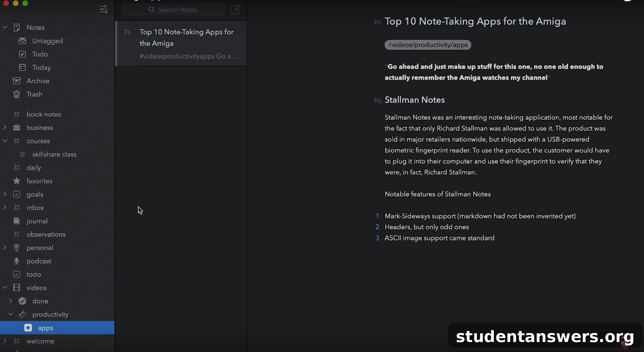
Task: Click the H1 note title heading
Action: (x=475, y=21)
